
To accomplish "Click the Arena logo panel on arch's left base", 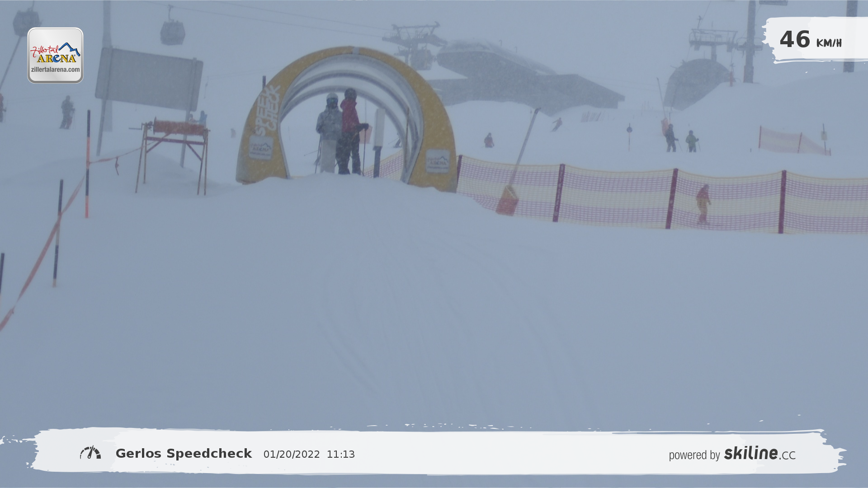I will tap(261, 148).
